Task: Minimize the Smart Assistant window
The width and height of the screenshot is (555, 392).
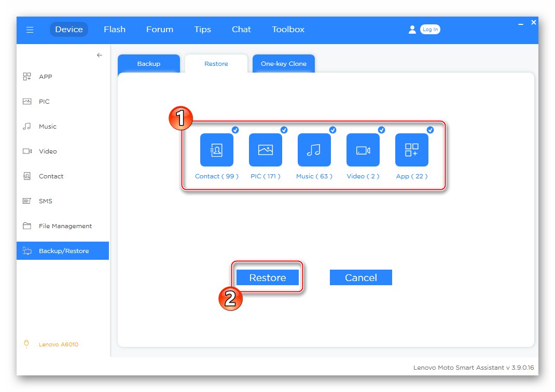Action: [521, 24]
